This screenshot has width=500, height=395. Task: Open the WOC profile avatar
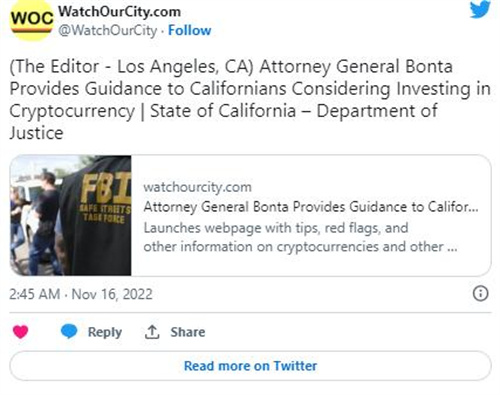(31, 20)
